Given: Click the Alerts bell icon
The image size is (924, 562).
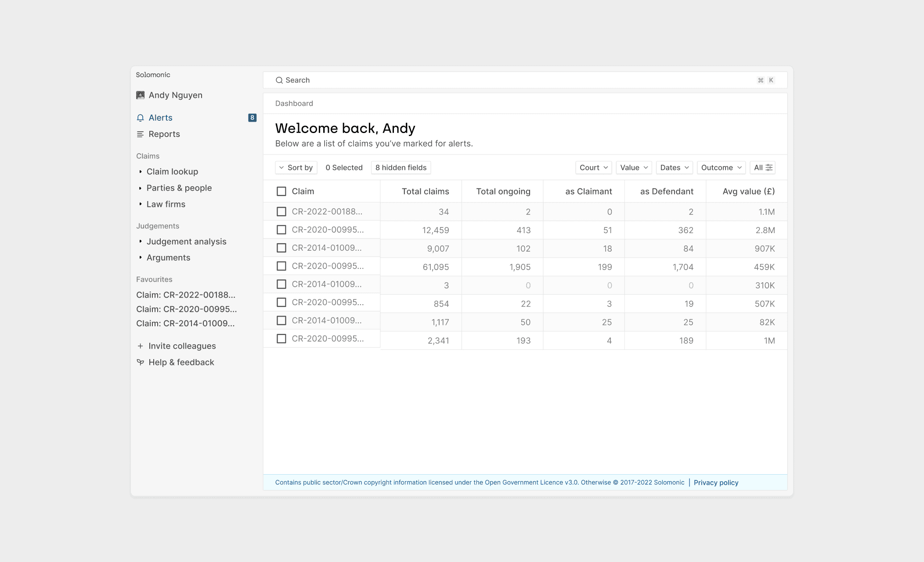Looking at the screenshot, I should 141,118.
